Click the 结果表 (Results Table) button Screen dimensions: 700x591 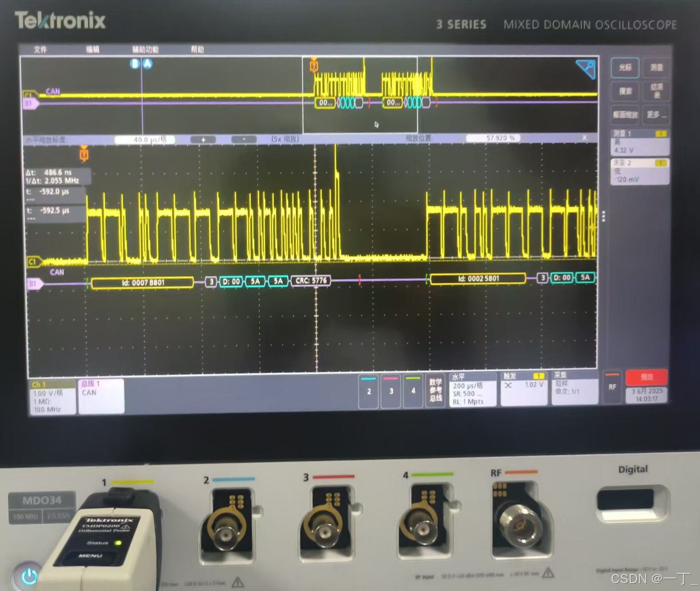point(657,91)
